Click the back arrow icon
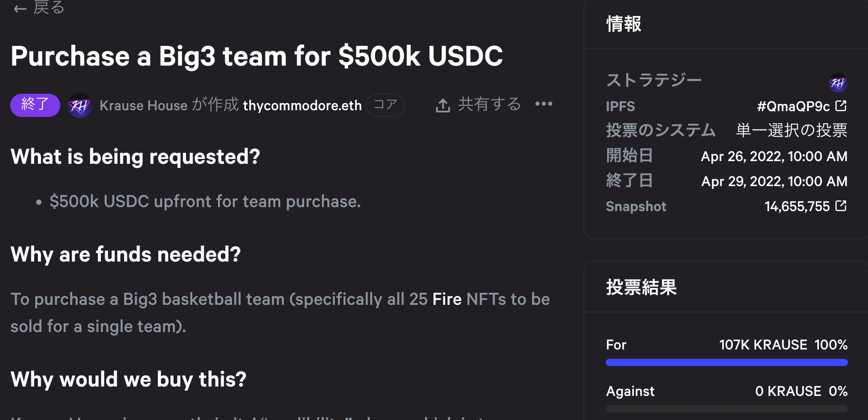 click(20, 8)
